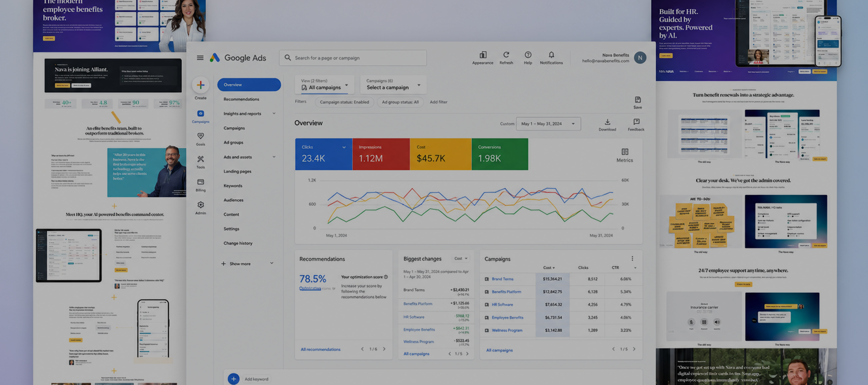Viewport: 868px width, 385px height.
Task: Refresh the page with the Refresh icon
Action: point(506,55)
